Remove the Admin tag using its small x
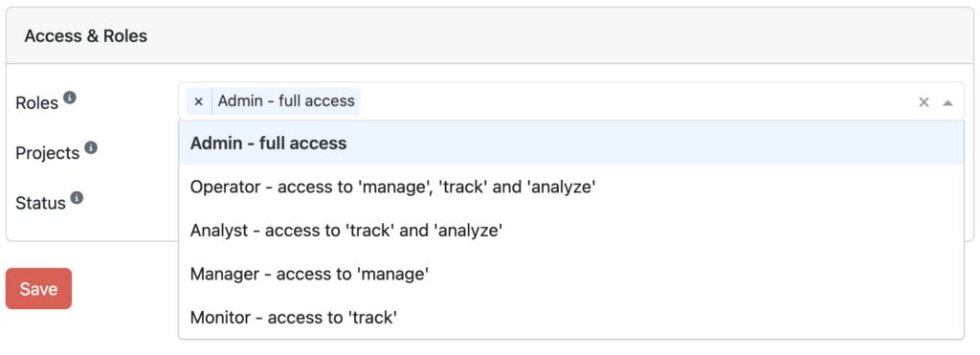 pyautogui.click(x=199, y=101)
